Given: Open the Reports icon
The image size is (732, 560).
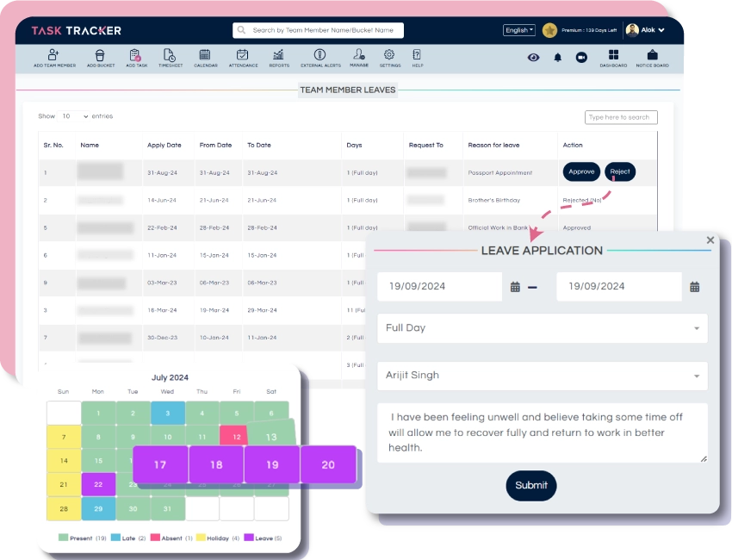Looking at the screenshot, I should coord(279,55).
